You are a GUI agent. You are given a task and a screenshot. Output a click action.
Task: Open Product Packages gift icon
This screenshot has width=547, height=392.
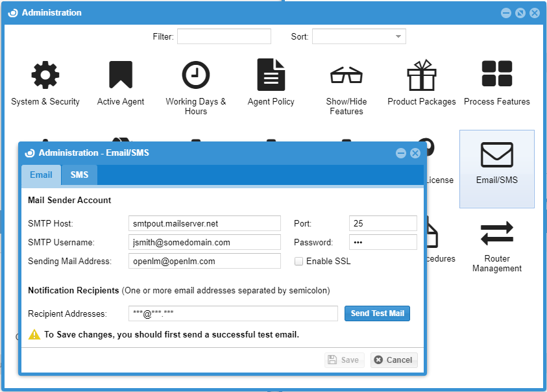click(421, 76)
